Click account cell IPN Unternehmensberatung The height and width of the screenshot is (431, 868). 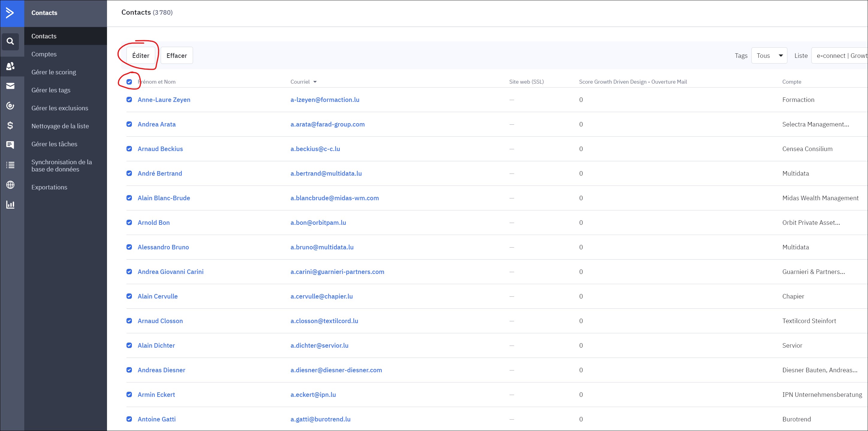click(x=822, y=395)
